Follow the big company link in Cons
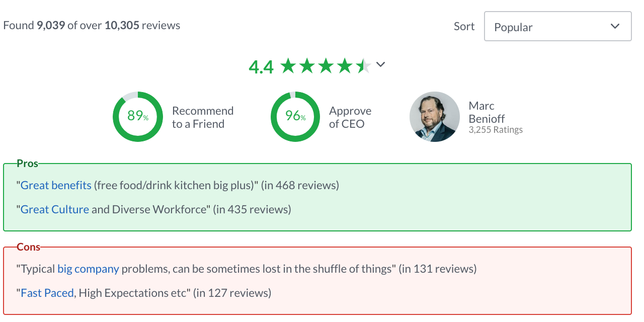 88,269
